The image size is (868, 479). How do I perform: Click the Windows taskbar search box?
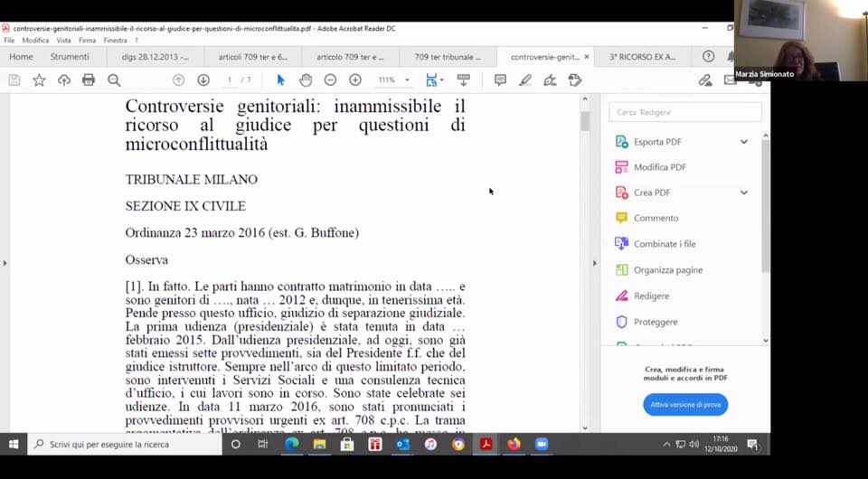pos(125,444)
